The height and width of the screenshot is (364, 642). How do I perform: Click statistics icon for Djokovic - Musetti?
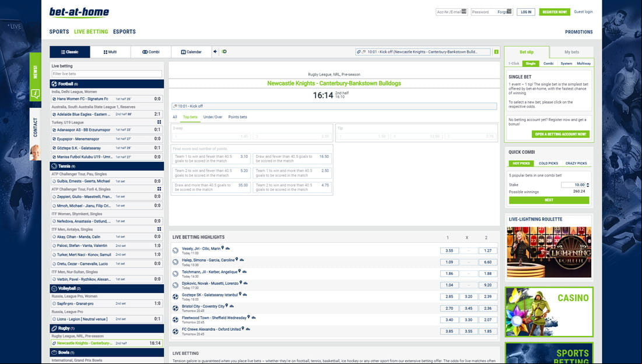click(245, 283)
